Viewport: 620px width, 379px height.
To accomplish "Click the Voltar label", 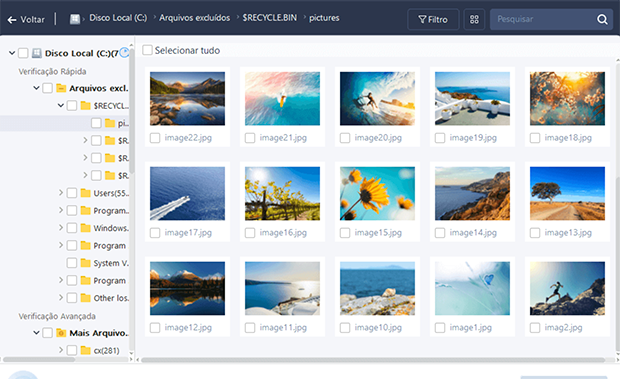I will tap(32, 19).
